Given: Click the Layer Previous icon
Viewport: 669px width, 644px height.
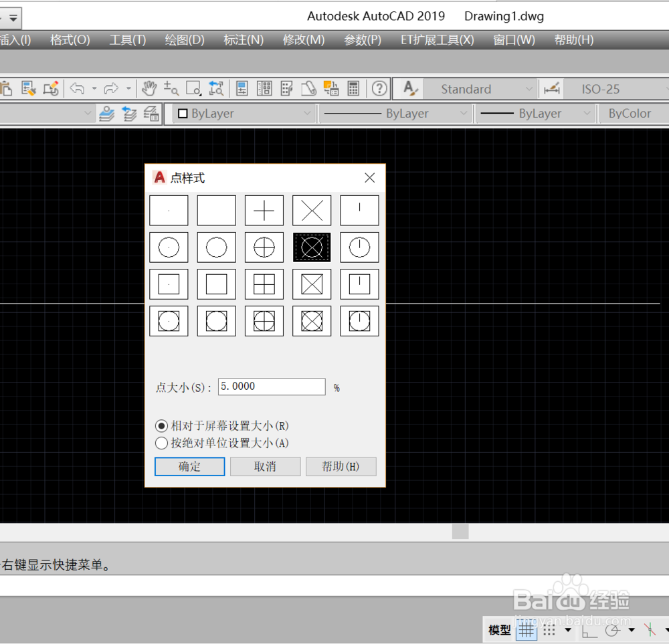Looking at the screenshot, I should point(129,114).
